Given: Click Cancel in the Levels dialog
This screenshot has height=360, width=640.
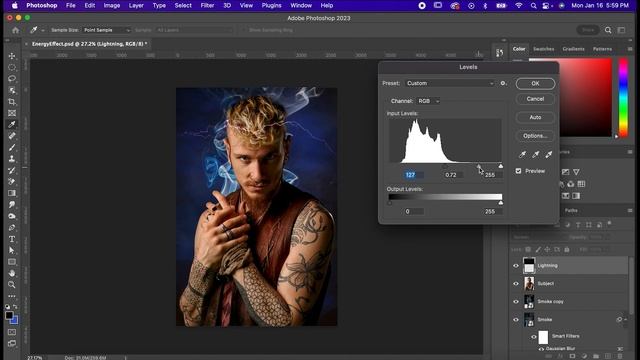Looking at the screenshot, I should point(535,99).
